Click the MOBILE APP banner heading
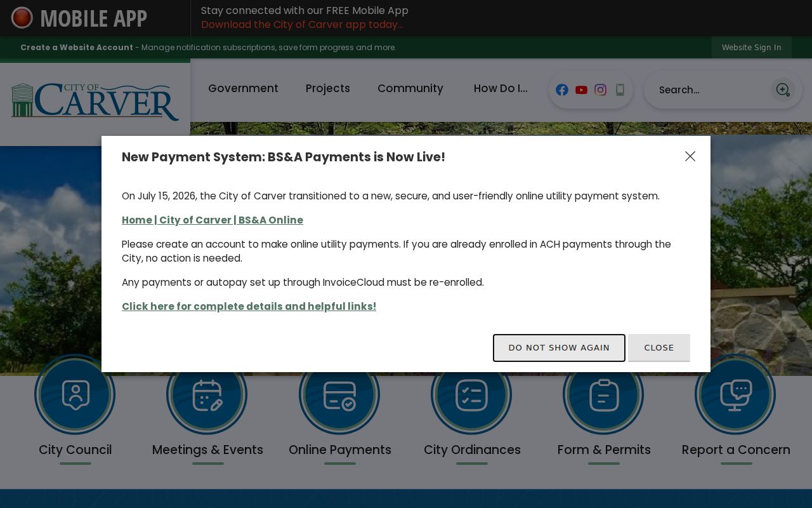812x508 pixels. [x=94, y=18]
